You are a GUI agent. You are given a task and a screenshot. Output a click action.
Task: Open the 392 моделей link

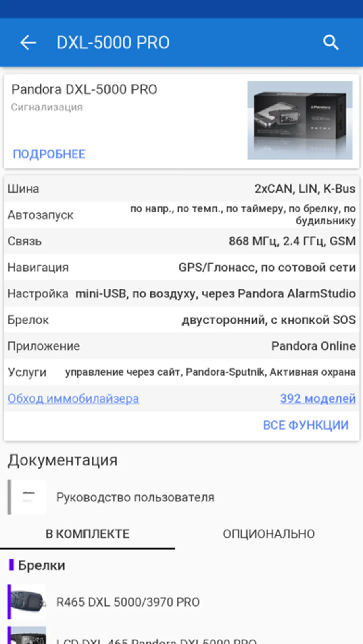pos(318,398)
